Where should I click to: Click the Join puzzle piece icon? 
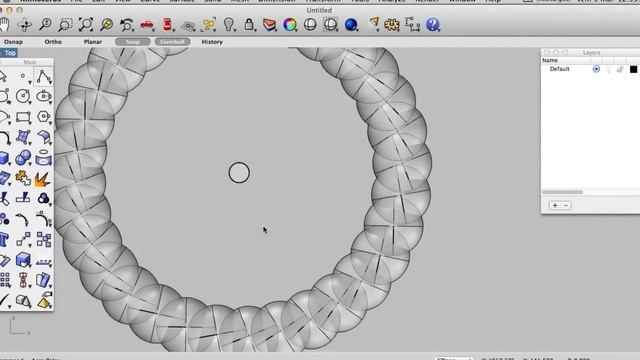tap(23, 178)
